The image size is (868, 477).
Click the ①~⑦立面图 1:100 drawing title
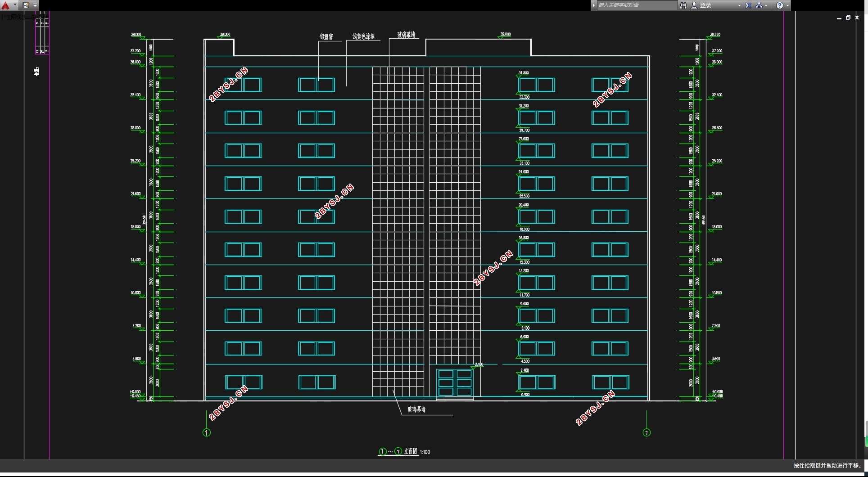(404, 452)
